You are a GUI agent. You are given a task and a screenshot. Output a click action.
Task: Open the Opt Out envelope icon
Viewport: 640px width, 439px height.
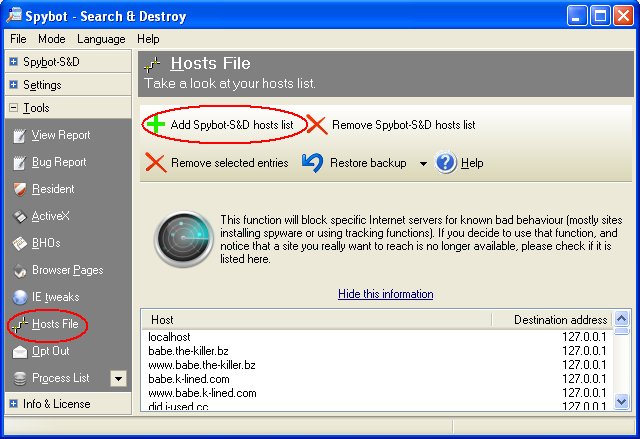pyautogui.click(x=19, y=352)
